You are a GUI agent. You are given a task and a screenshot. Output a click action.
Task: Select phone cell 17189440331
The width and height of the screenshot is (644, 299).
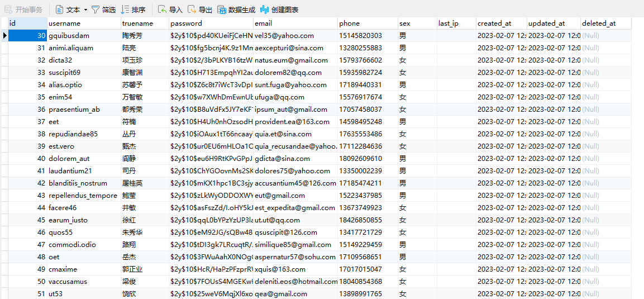(x=368, y=85)
